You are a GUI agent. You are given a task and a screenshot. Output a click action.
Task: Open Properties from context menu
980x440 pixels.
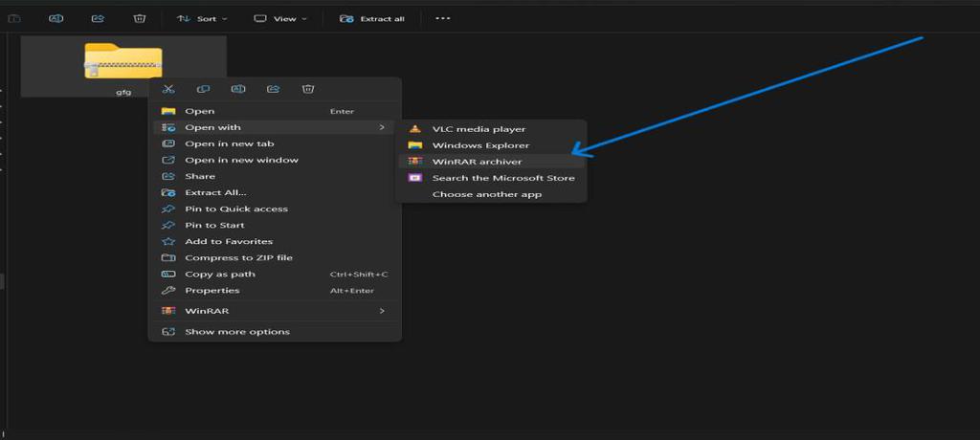[x=275, y=290]
